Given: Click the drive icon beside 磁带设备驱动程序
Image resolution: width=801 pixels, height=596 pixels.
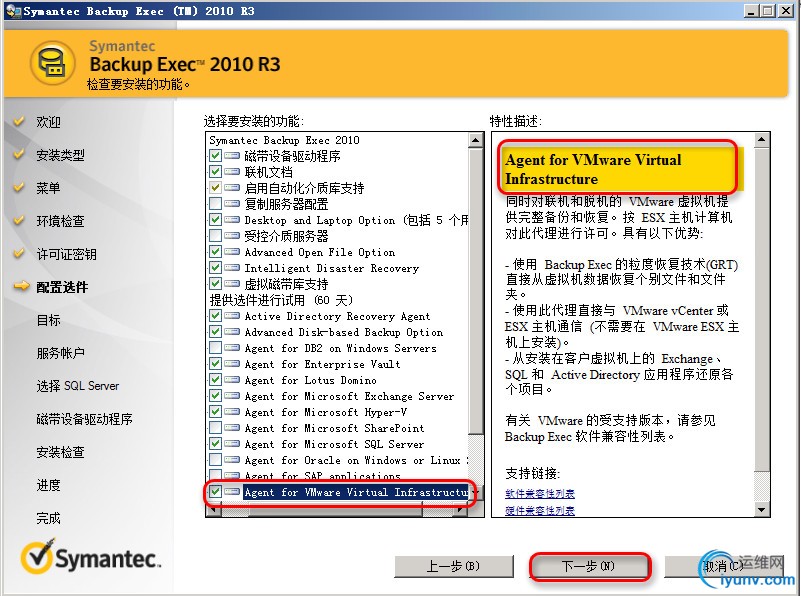Looking at the screenshot, I should point(232,156).
